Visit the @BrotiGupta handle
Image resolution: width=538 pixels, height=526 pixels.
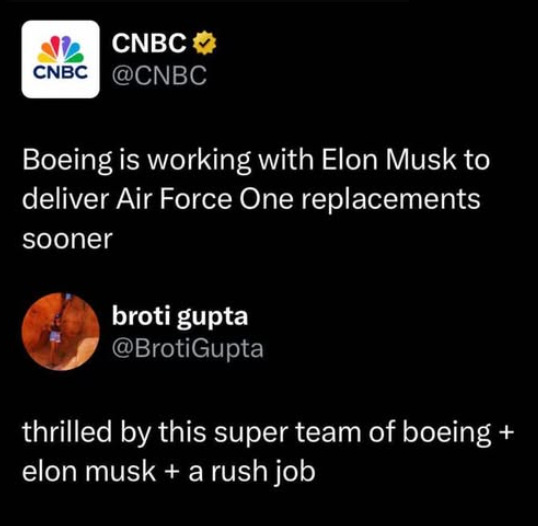click(x=188, y=349)
